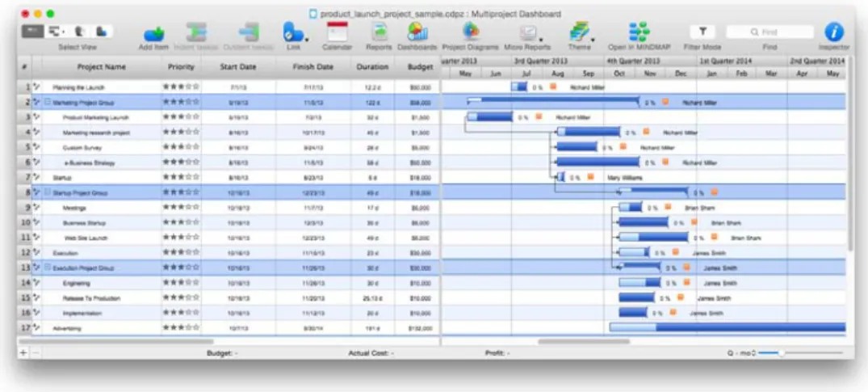868x392 pixels.
Task: Click the Advertising Gantt bar
Action: [728, 327]
